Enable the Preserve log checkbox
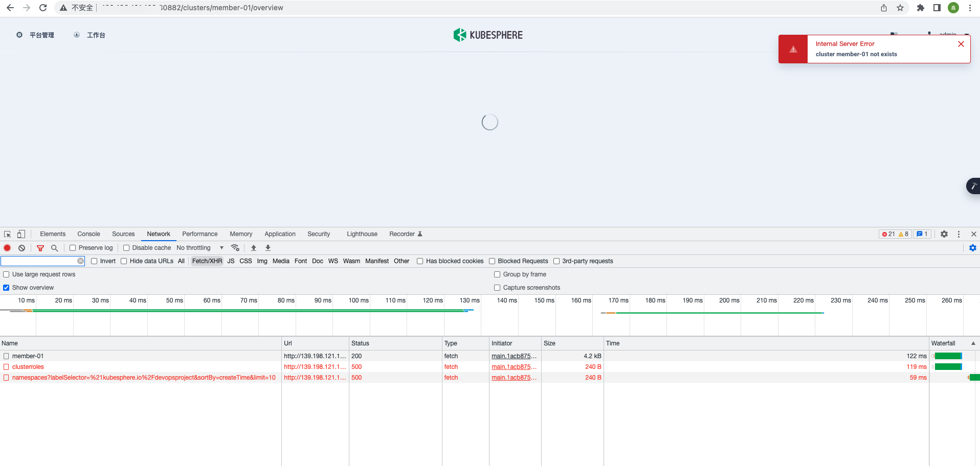 point(72,247)
